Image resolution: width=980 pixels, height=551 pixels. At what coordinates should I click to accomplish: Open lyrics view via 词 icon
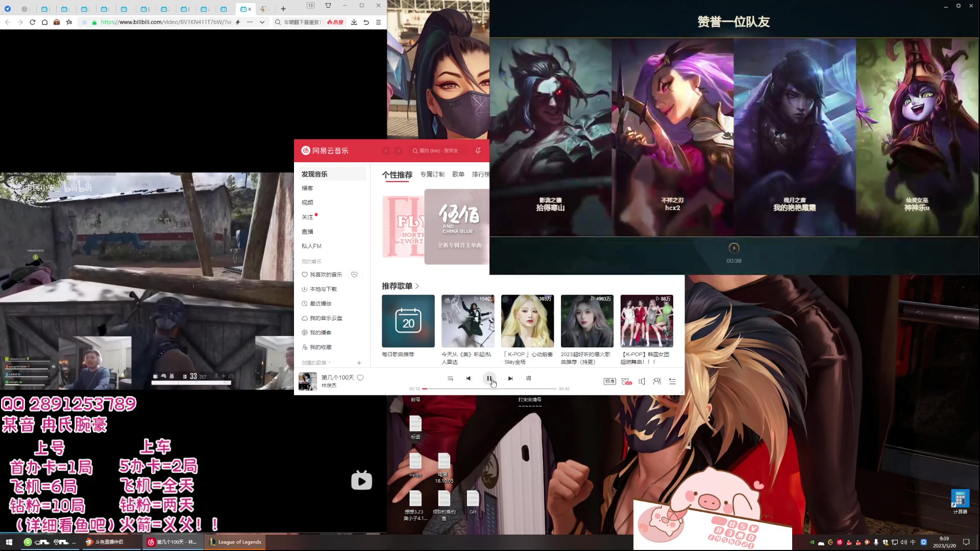529,379
